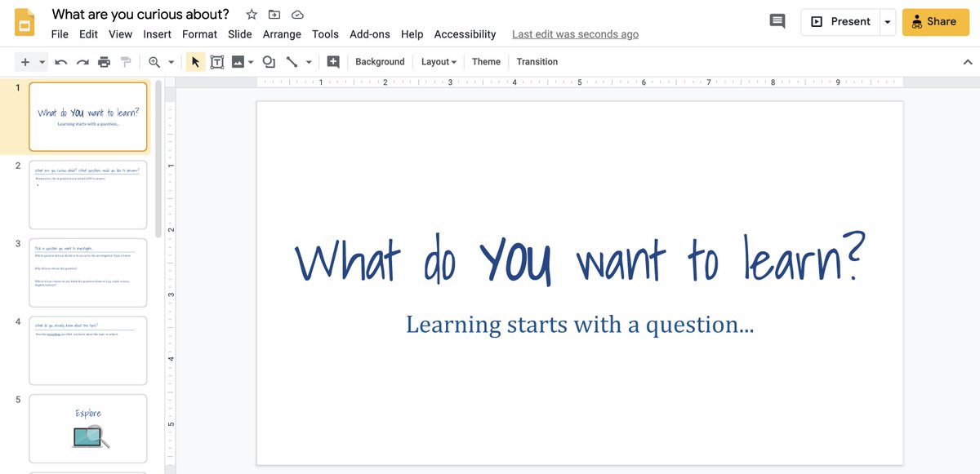
Task: Open the Format menu
Action: point(199,34)
